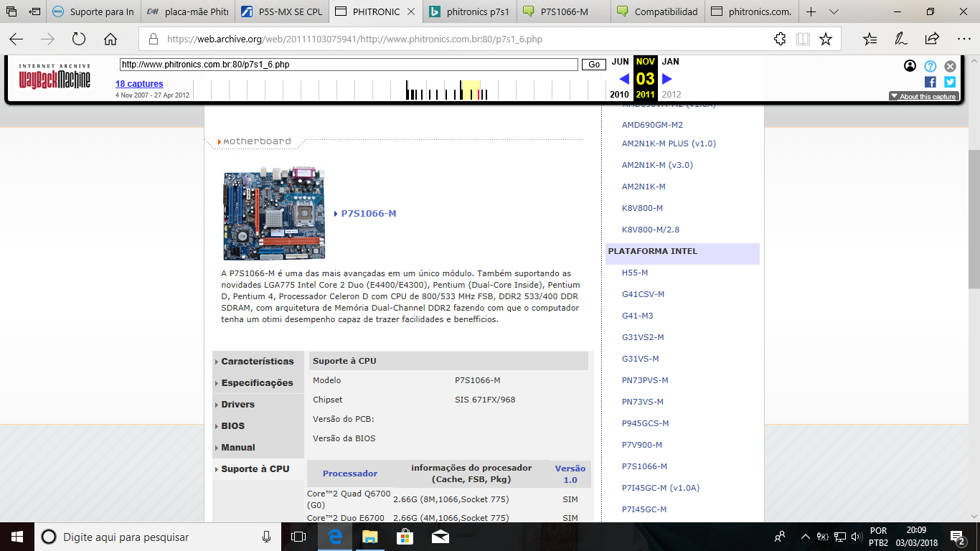The height and width of the screenshot is (551, 980).
Task: Open the P7S1066-M product title link
Action: pos(369,214)
